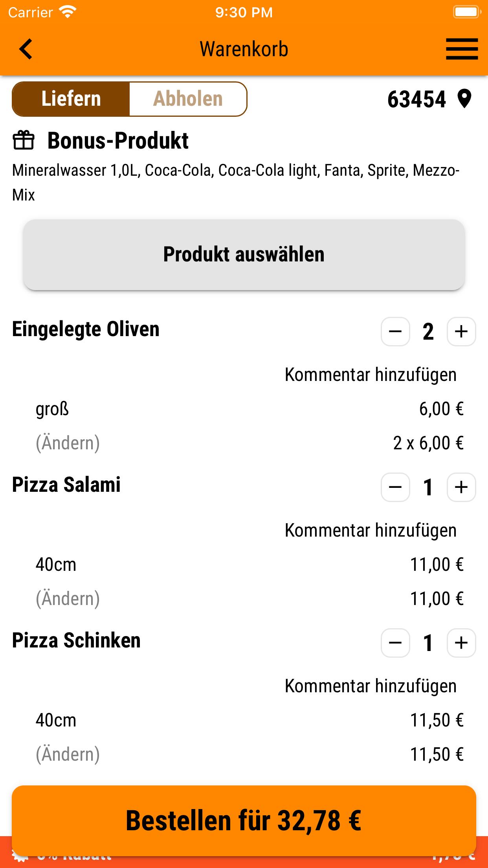Image resolution: width=488 pixels, height=868 pixels.
Task: Decrease Pizza Schinken quantity with minus
Action: [395, 643]
